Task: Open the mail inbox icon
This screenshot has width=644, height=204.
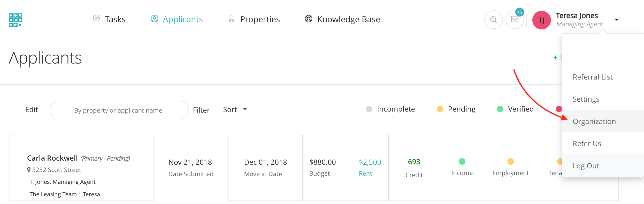Action: (515, 19)
